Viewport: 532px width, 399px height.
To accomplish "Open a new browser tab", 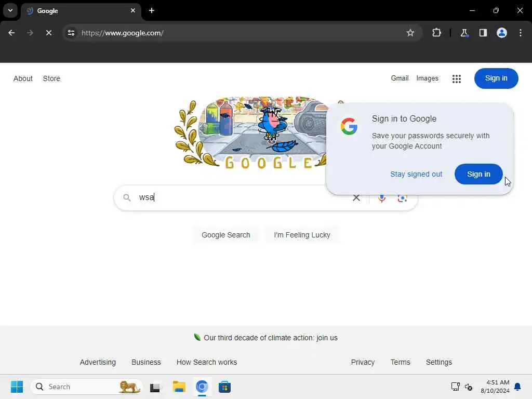I will 152,10.
